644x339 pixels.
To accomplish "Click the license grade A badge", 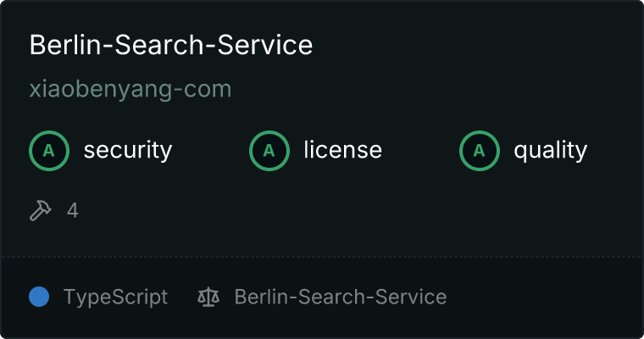I will click(x=269, y=151).
